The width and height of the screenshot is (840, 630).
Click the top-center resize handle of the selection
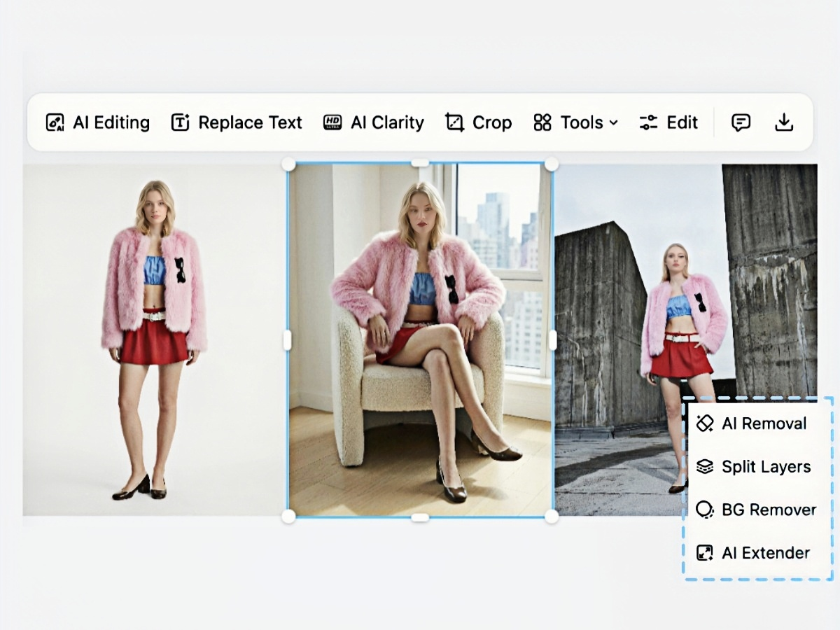419,163
